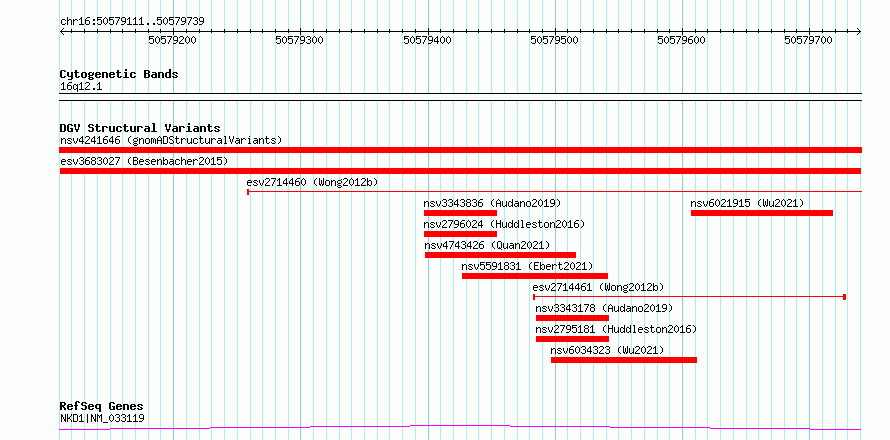Click the 50579400 ruler position label
The height and width of the screenshot is (440, 890).
(427, 40)
